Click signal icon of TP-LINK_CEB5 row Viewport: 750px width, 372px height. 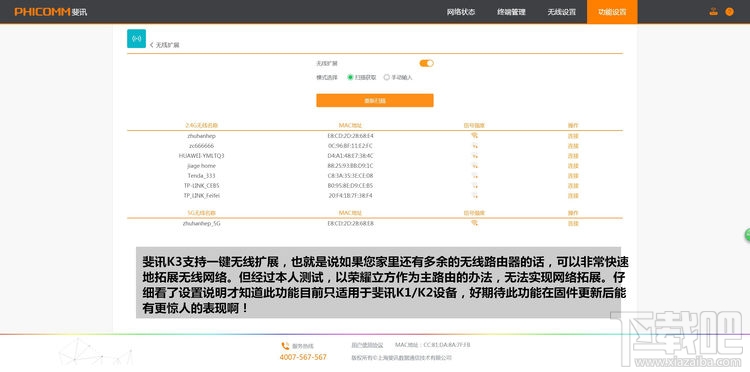tap(474, 186)
